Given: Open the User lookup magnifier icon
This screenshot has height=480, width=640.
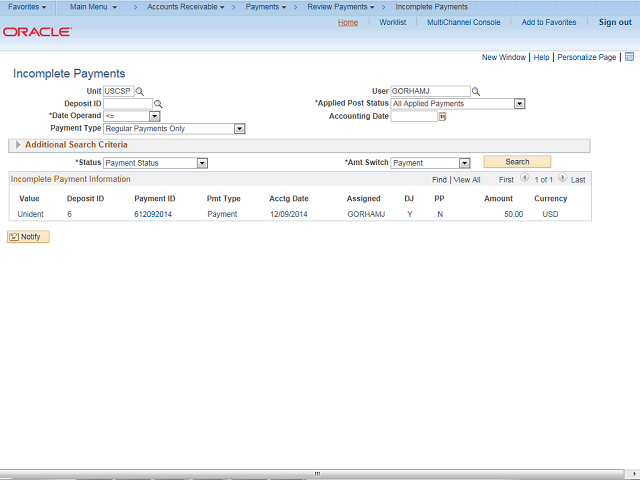Looking at the screenshot, I should click(x=476, y=91).
